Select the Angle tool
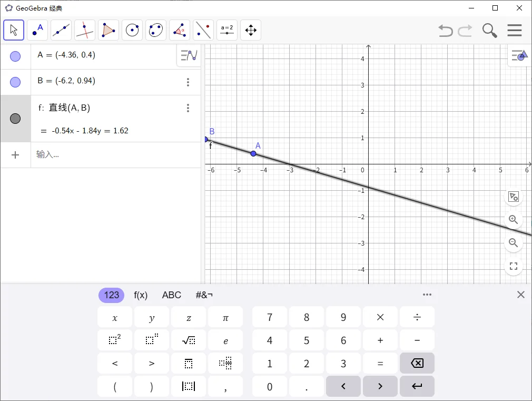Screen dimensions: 532x401 point(180,30)
